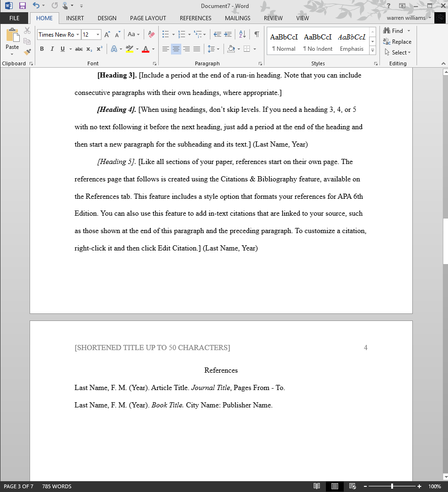Expand the Styles gallery with More arrow
The height and width of the screenshot is (492, 448).
[372, 50]
